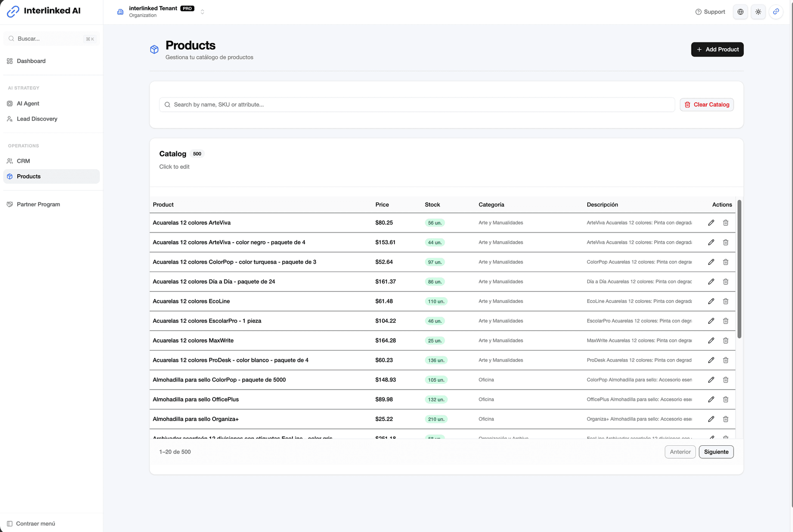
Task: Open Partner Program
Action: tap(52, 204)
